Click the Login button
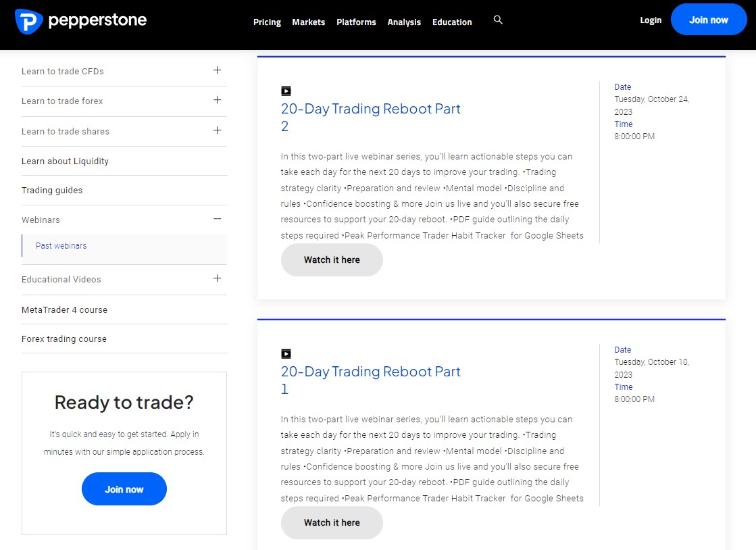The image size is (756, 550). pos(651,20)
